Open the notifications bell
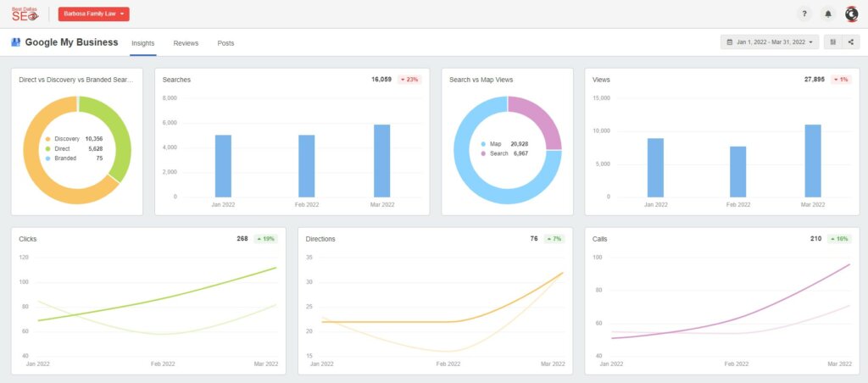This screenshot has width=868, height=383. pyautogui.click(x=828, y=14)
